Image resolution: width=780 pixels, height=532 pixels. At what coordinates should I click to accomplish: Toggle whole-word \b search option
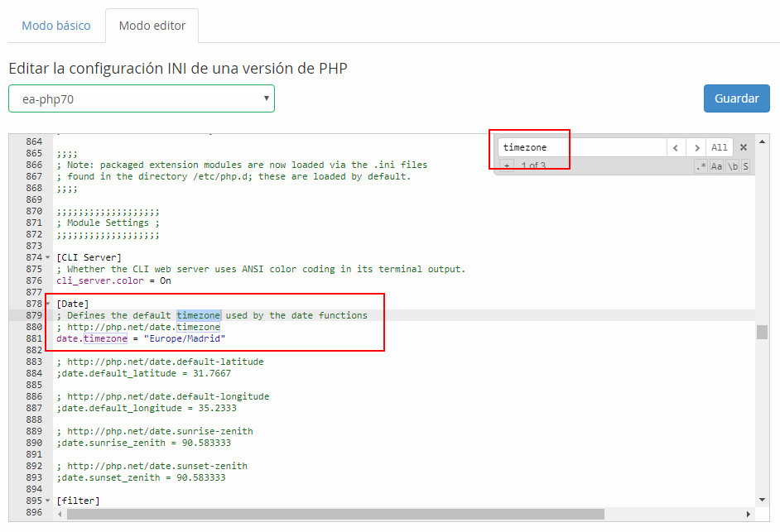click(x=732, y=166)
